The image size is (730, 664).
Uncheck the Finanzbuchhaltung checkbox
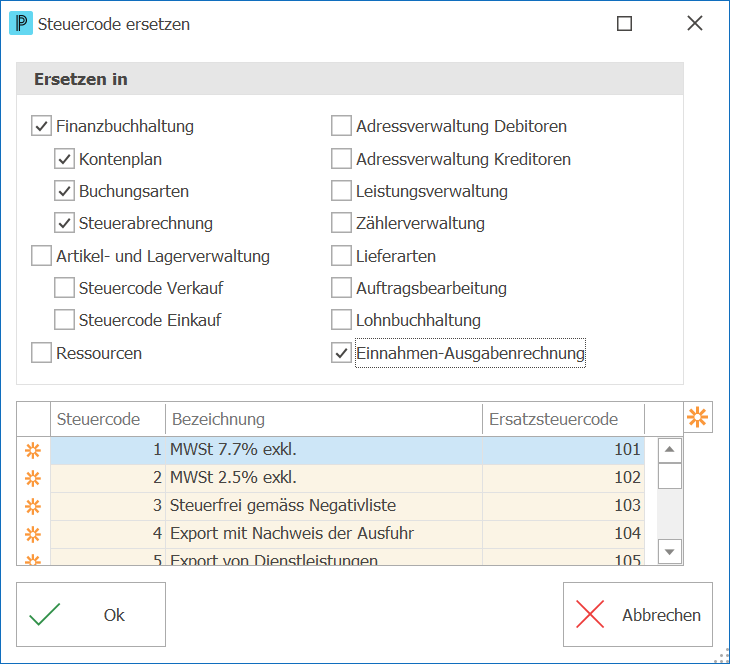pos(41,126)
